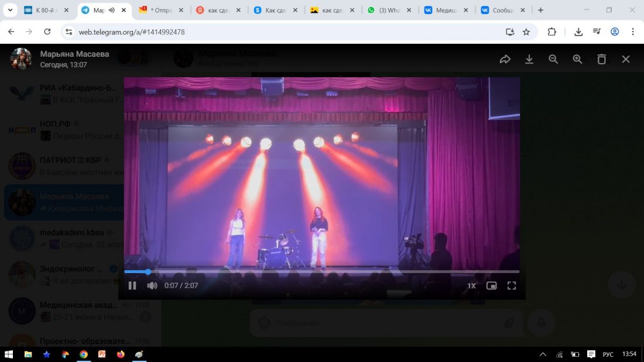Open Chrome tab search chevron

point(10,10)
